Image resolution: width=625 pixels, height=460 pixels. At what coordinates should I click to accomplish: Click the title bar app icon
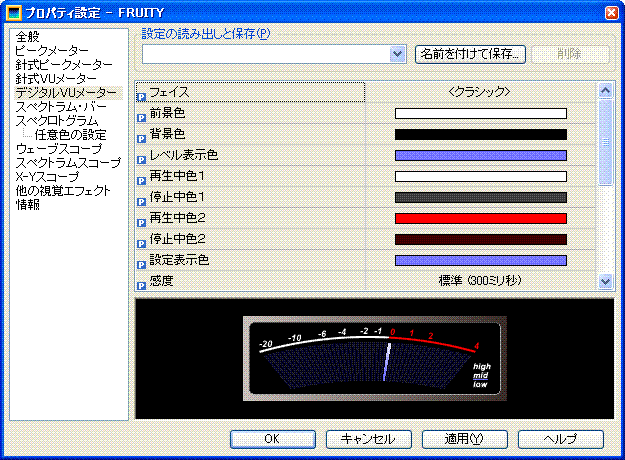12,11
